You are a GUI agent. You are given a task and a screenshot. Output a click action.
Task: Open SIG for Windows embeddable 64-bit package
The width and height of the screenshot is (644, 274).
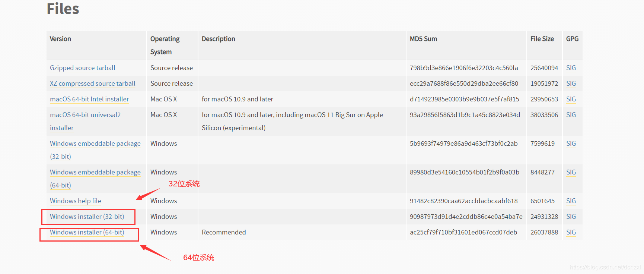pos(571,172)
